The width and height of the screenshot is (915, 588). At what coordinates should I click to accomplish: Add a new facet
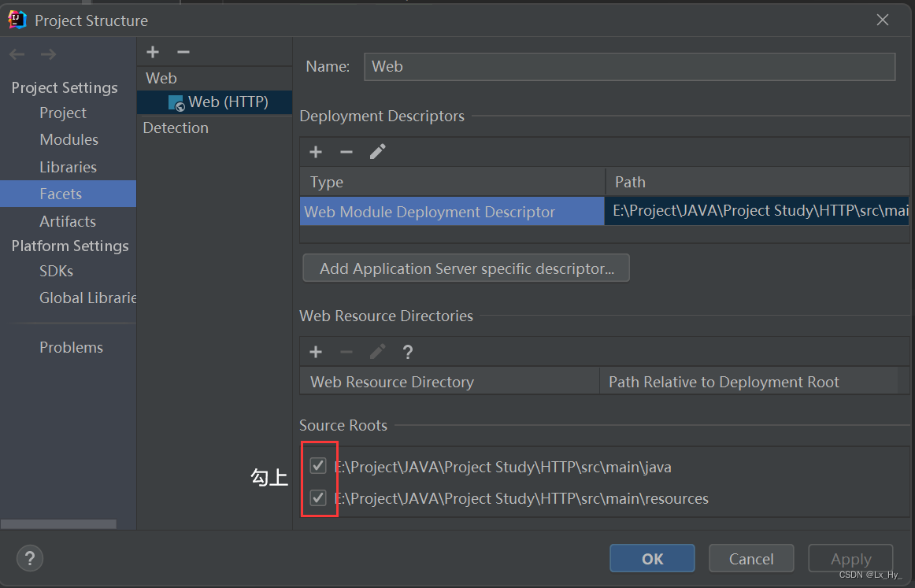tap(152, 52)
